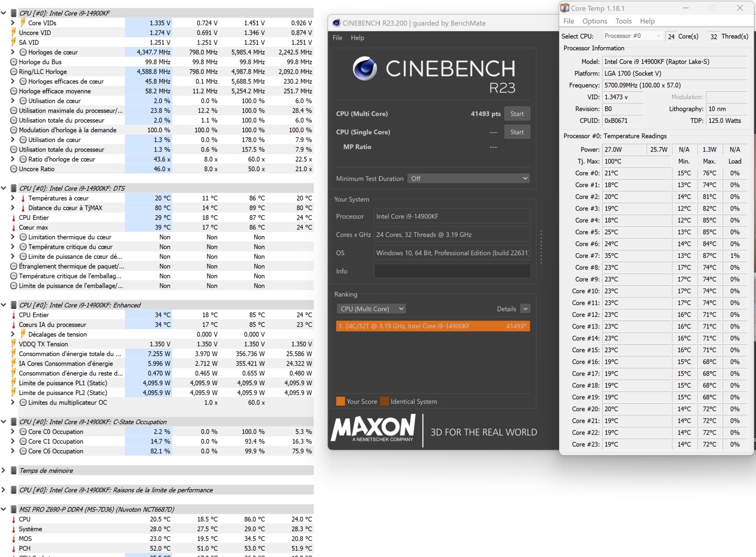Click the Cinebench logo in title bar
Image resolution: width=756 pixels, height=557 pixels.
[337, 23]
